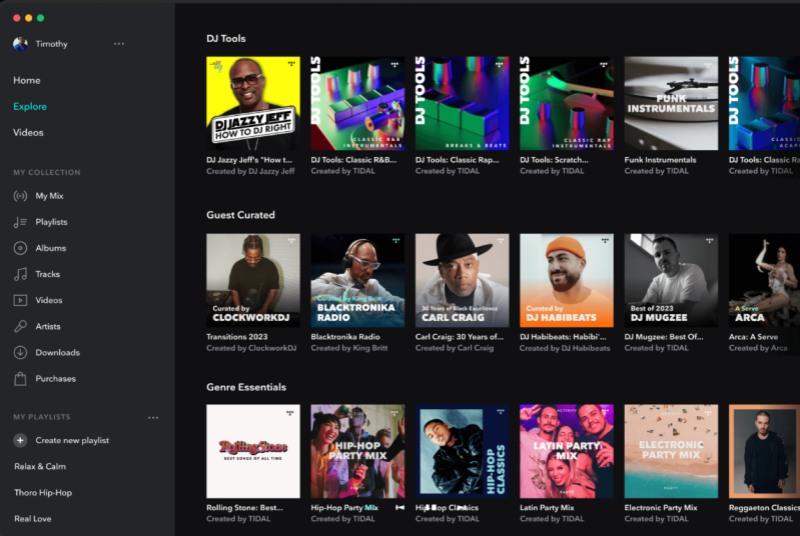Image resolution: width=800 pixels, height=536 pixels.
Task: Open the three-dot menu next to Timothy
Action: tap(119, 44)
